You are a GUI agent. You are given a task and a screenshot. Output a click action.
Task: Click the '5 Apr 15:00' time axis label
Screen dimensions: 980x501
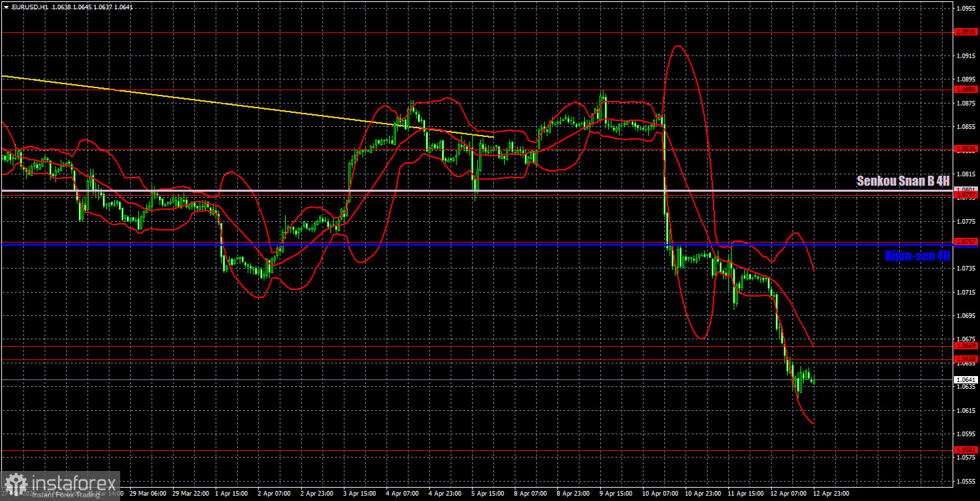click(488, 494)
